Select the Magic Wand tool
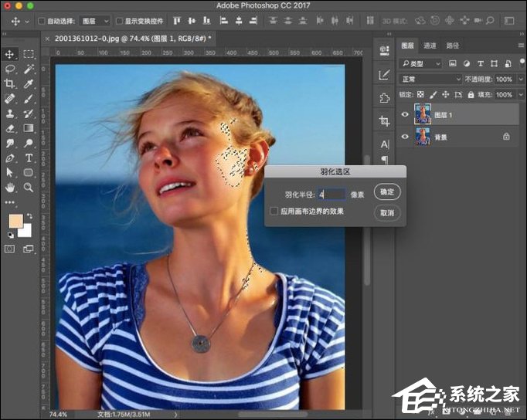This screenshot has height=420, width=527. click(29, 69)
